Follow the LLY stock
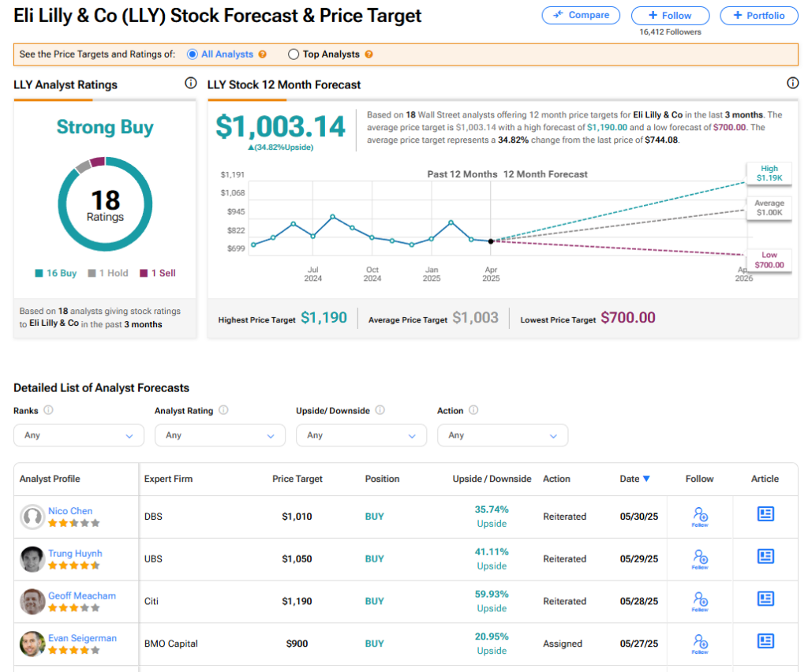808x672 pixels. click(x=670, y=16)
